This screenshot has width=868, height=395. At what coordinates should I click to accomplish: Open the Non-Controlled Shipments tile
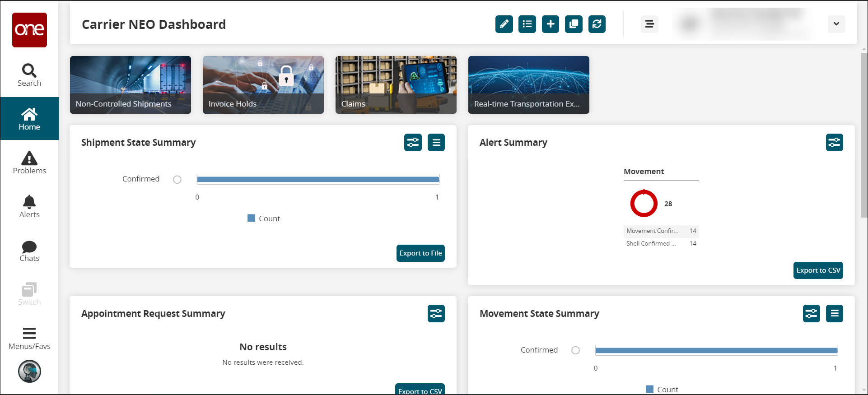tap(131, 85)
